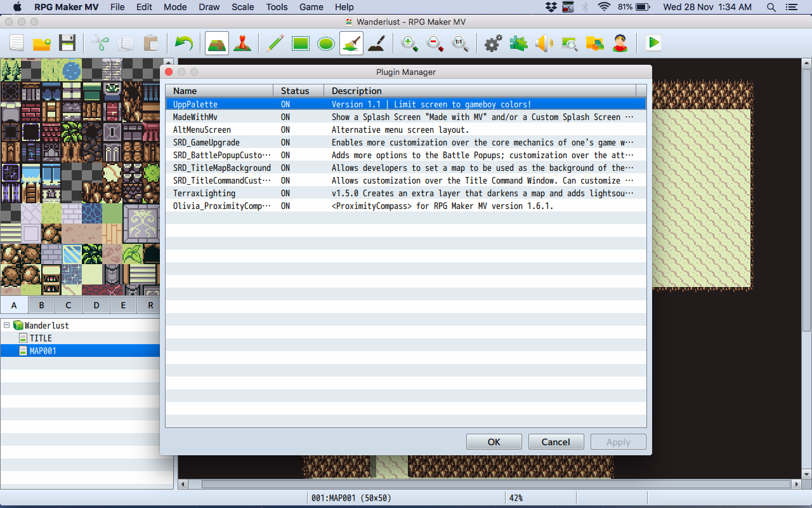
Task: Click the green Playtest arrow icon
Action: point(653,43)
